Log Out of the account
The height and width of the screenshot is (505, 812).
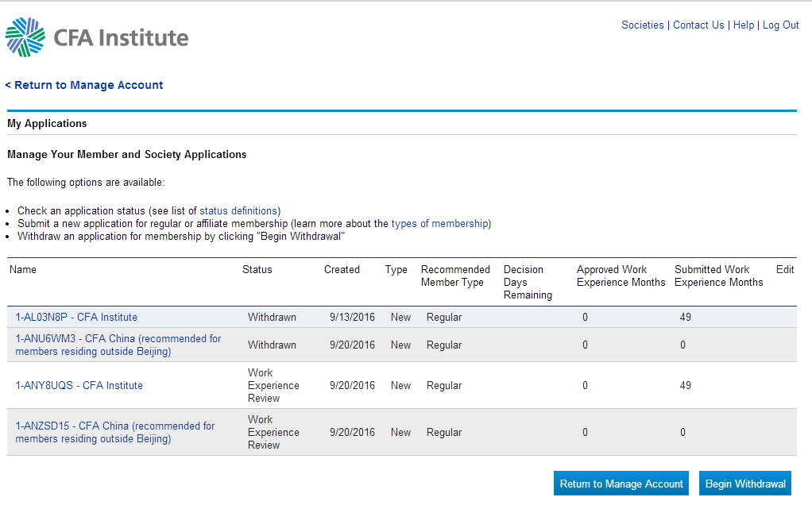coord(780,25)
